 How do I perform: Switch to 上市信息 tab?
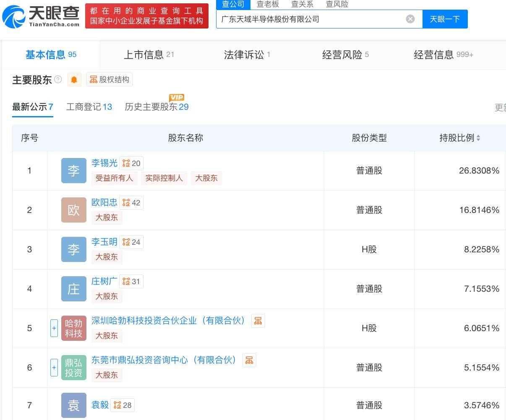149,54
